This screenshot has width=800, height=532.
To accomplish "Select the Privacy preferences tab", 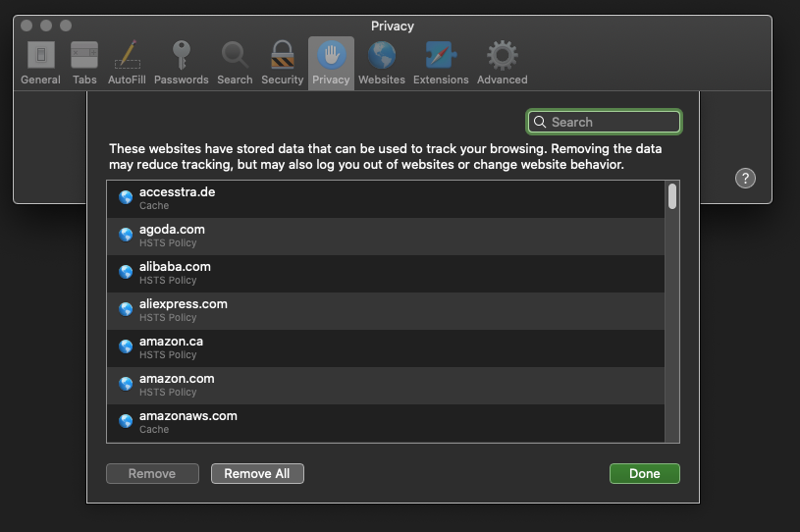I will click(x=331, y=63).
